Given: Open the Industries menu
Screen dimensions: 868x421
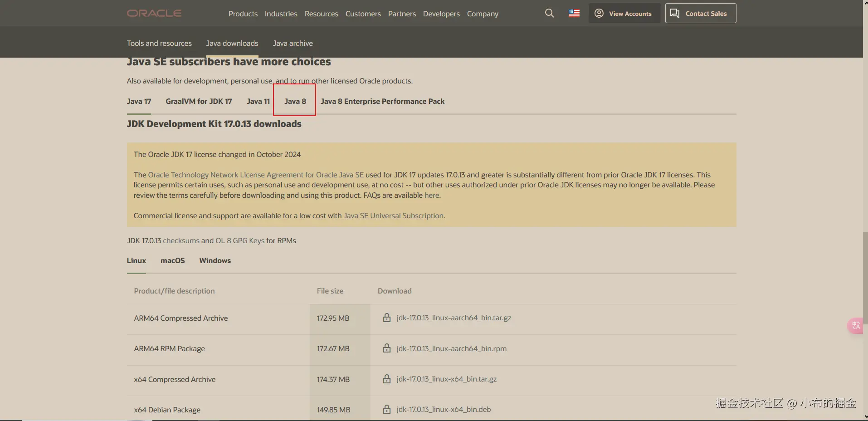Looking at the screenshot, I should [x=281, y=14].
